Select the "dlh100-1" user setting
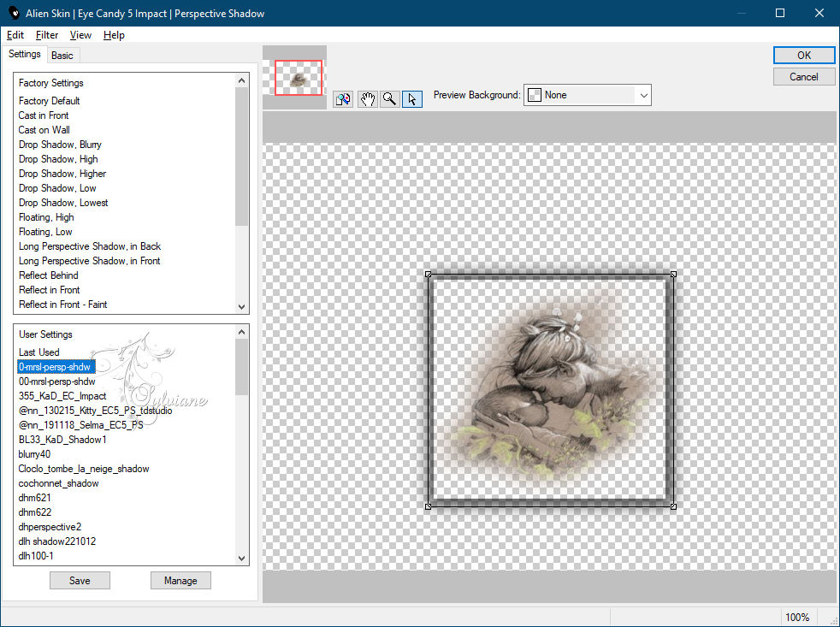Screen dimensions: 840x627 coord(36,556)
